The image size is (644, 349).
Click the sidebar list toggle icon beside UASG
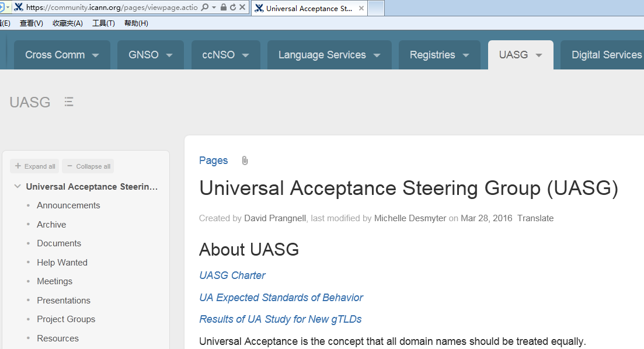(69, 102)
